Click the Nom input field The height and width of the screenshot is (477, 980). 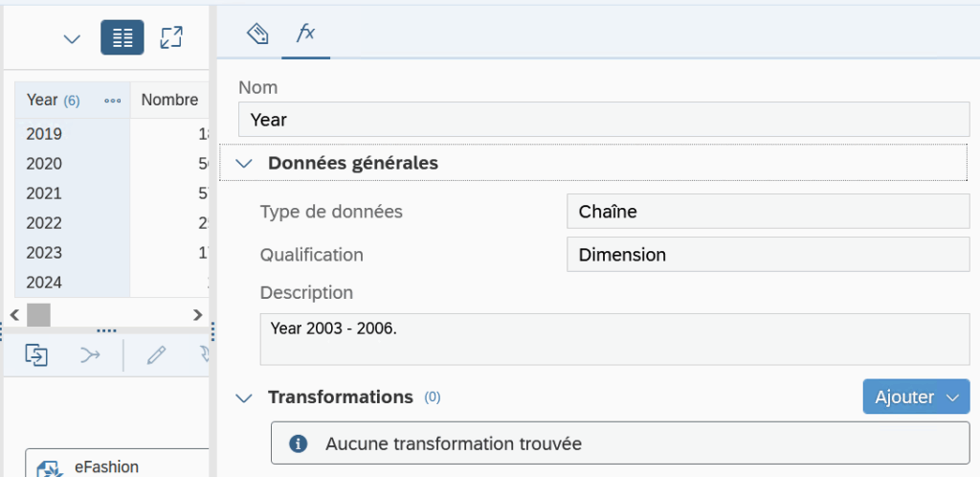tap(603, 120)
